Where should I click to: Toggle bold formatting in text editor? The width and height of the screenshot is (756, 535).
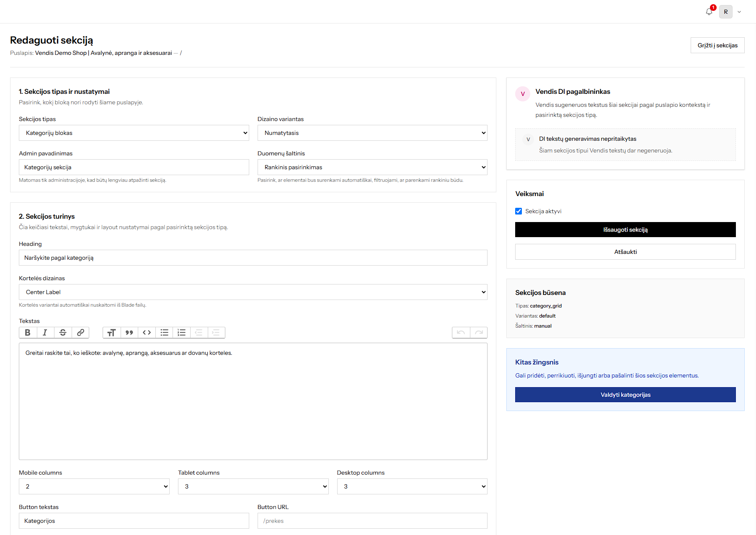[28, 333]
